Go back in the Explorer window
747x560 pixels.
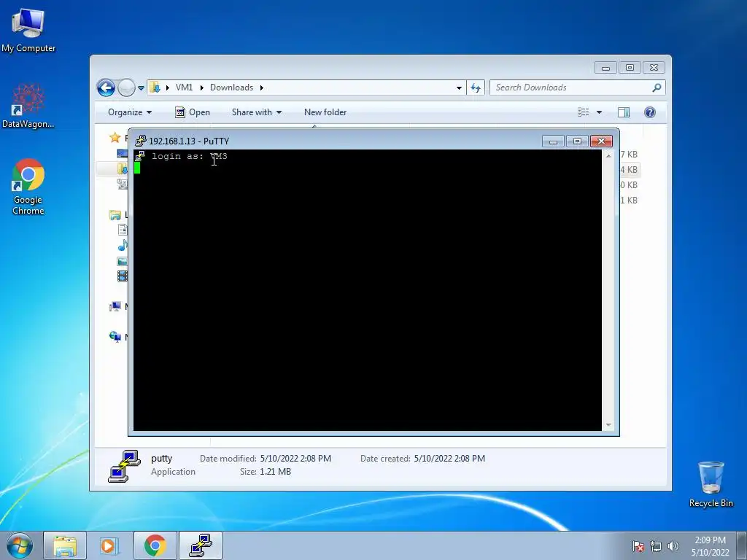[106, 87]
